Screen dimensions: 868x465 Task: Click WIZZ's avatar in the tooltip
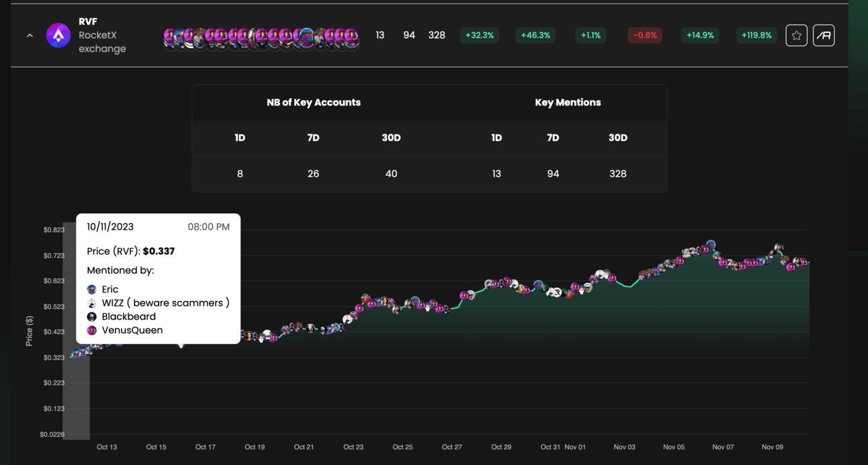point(92,303)
